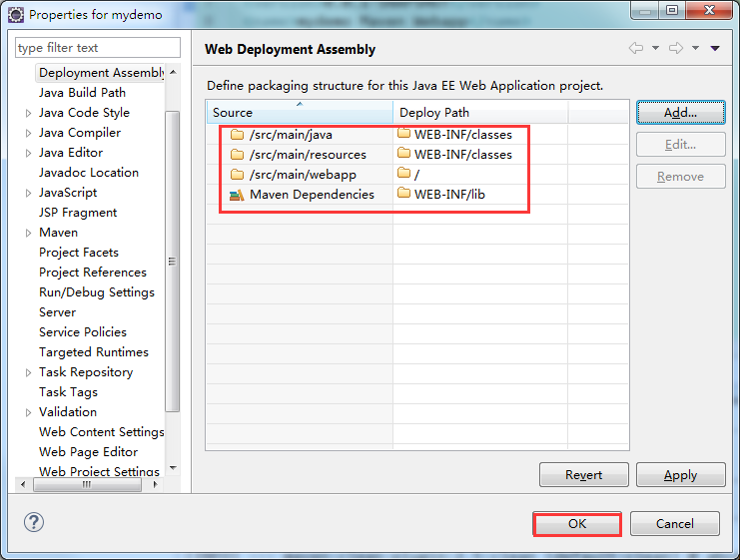Open the Web Page Editor page
This screenshot has width=740, height=560.
tap(88, 452)
